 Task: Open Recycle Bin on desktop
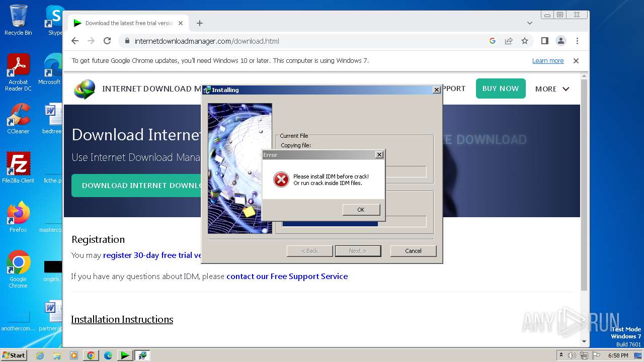[18, 20]
